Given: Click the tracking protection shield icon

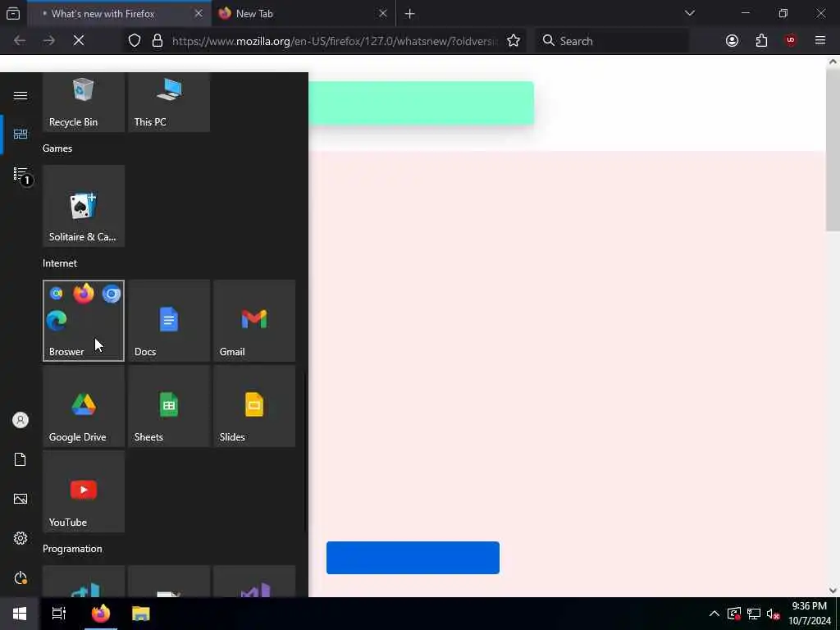Looking at the screenshot, I should tap(135, 41).
